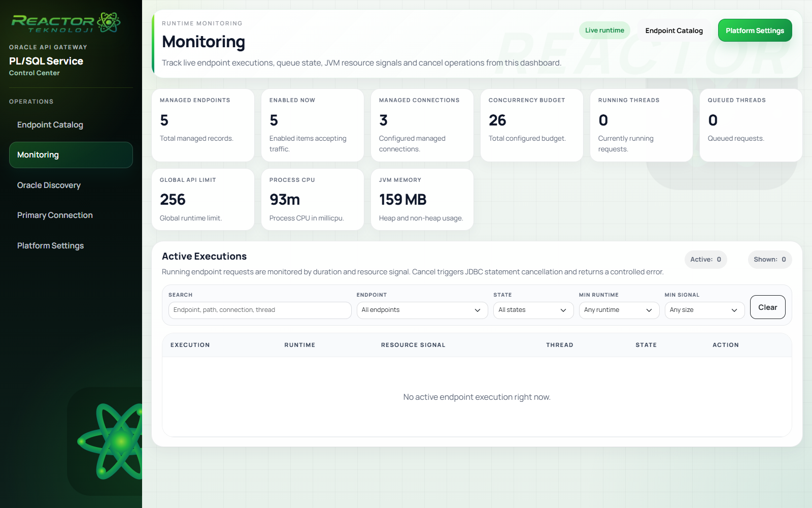Click the Running Threads card

(641, 125)
